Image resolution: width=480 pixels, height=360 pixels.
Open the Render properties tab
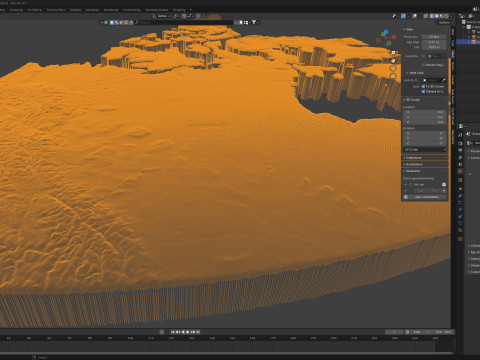[460, 143]
